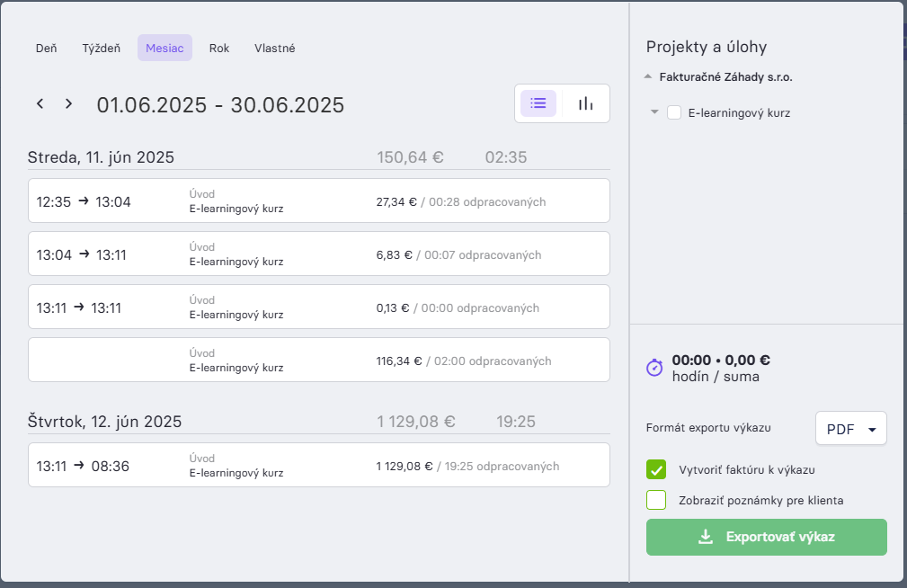Click download icon on Exportovať výkaz button
Image resolution: width=907 pixels, height=588 pixels.
[706, 537]
